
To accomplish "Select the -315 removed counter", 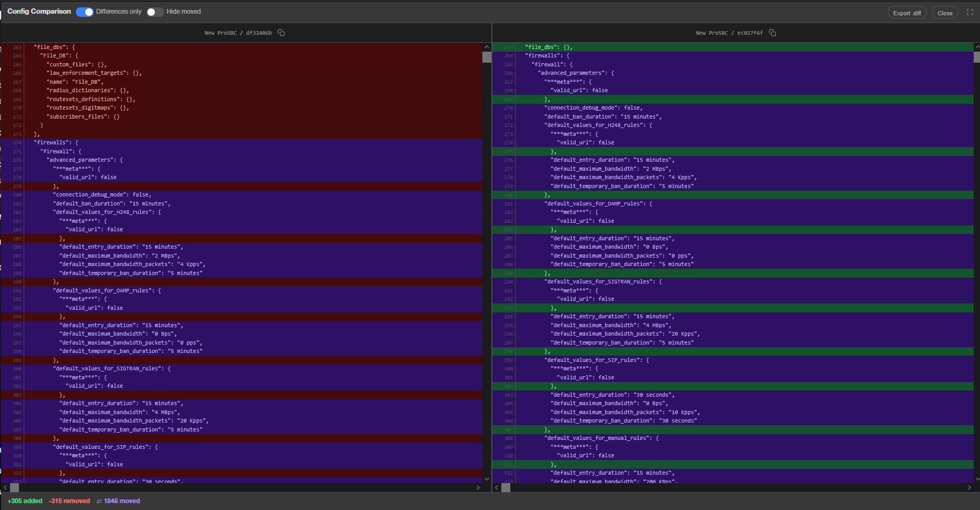I will pyautogui.click(x=70, y=501).
